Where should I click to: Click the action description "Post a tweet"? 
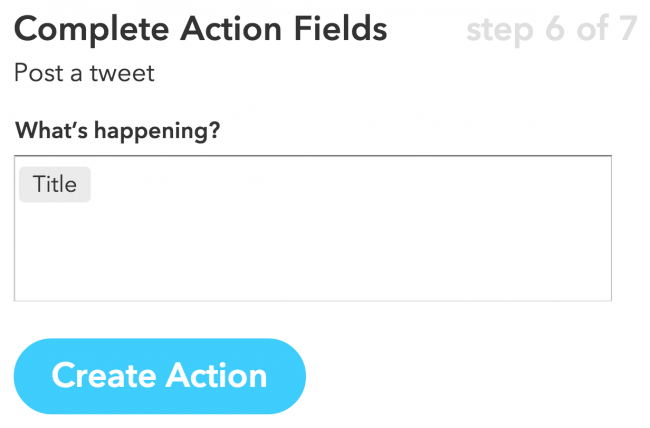point(84,74)
